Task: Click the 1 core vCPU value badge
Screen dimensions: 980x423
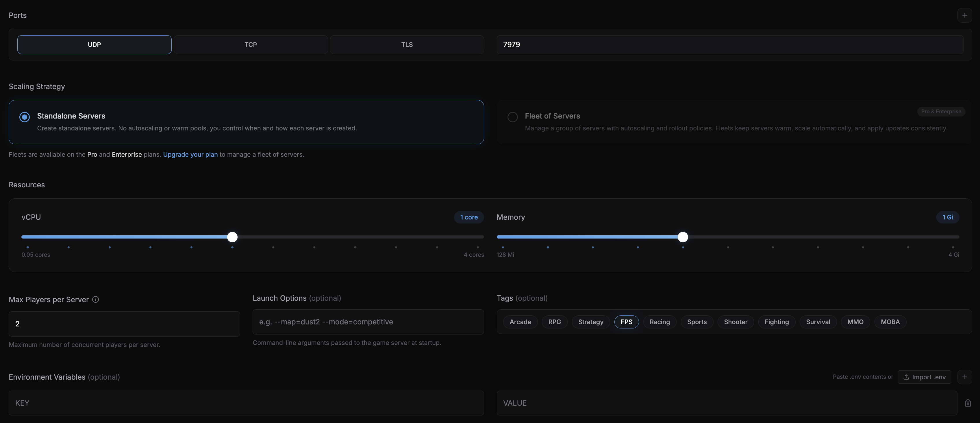Action: coord(469,217)
